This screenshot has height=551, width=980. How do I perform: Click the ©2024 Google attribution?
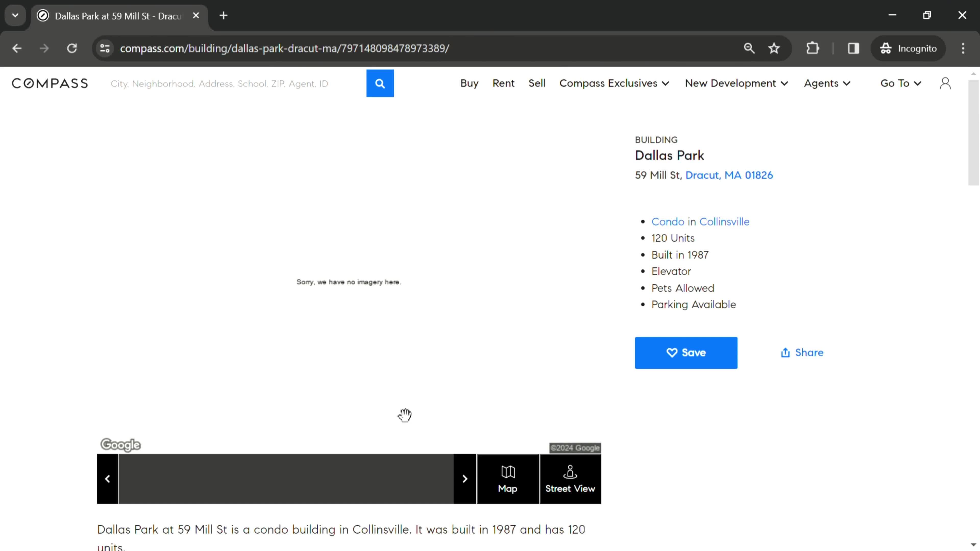575,448
